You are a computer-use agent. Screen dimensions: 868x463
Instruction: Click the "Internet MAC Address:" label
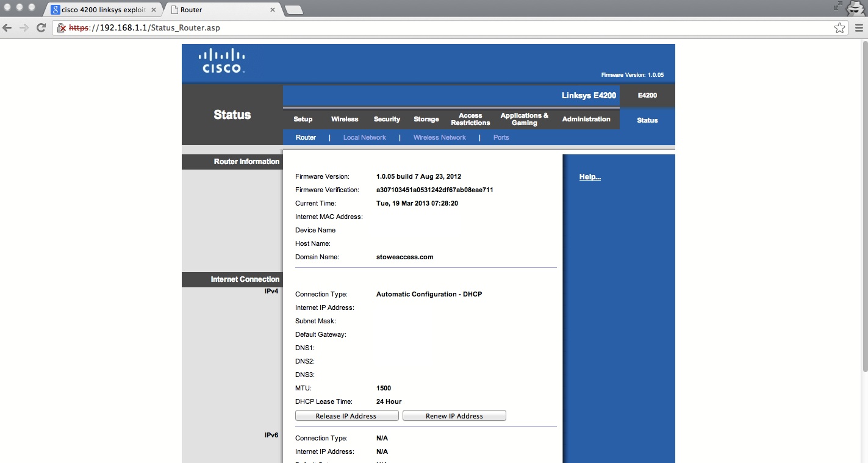click(x=329, y=217)
